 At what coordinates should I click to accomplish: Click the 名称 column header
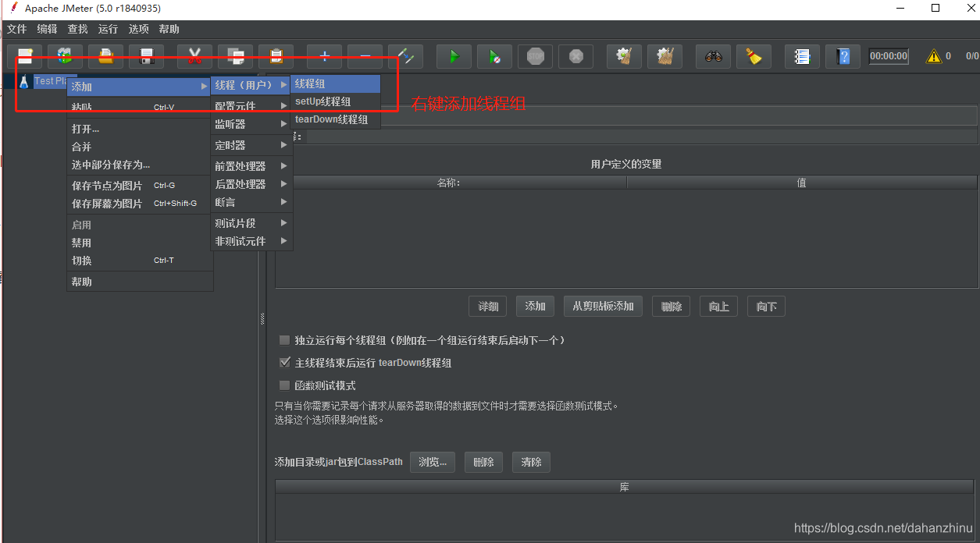coord(451,183)
